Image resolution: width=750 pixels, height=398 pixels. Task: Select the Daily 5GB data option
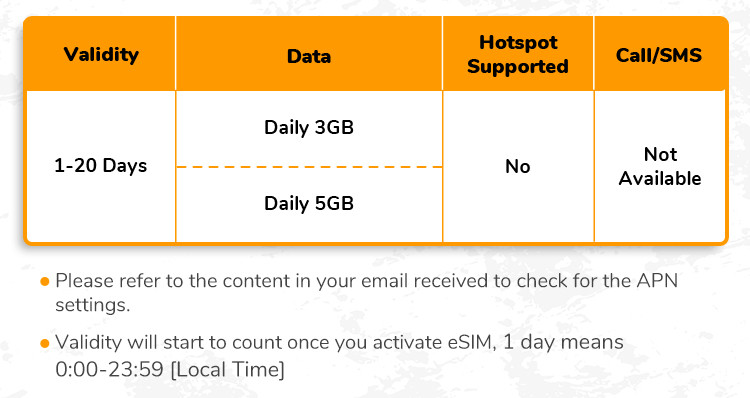pos(309,203)
